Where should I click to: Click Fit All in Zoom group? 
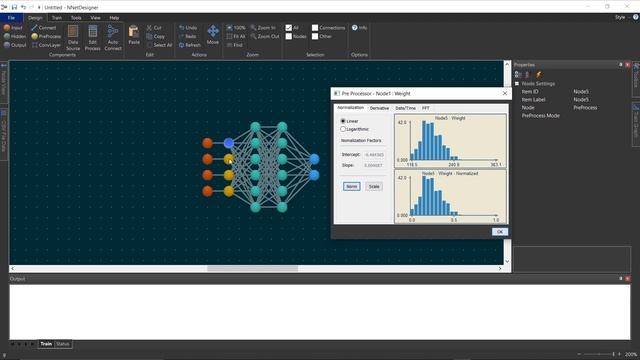tap(236, 36)
